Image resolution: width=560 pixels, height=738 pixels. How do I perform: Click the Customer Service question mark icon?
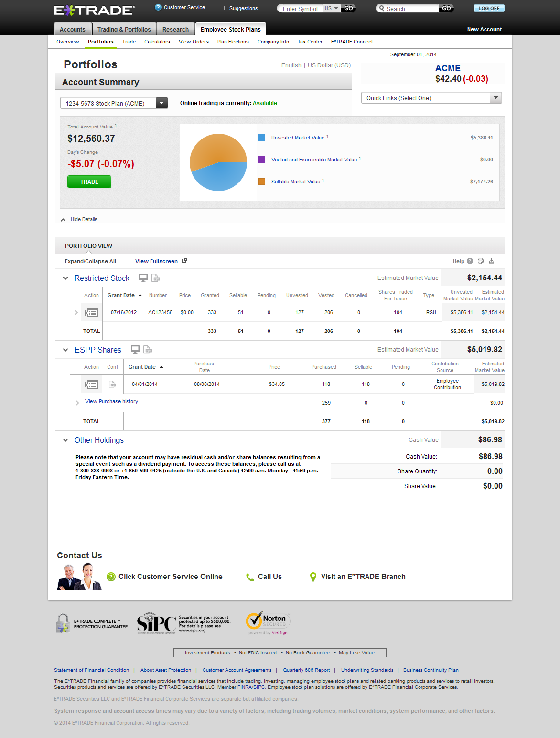pyautogui.click(x=158, y=7)
